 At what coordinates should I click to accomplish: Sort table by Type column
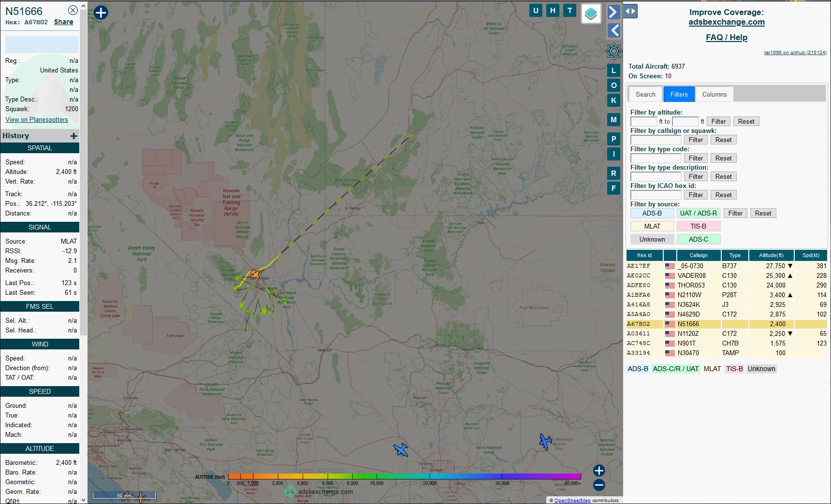[735, 255]
